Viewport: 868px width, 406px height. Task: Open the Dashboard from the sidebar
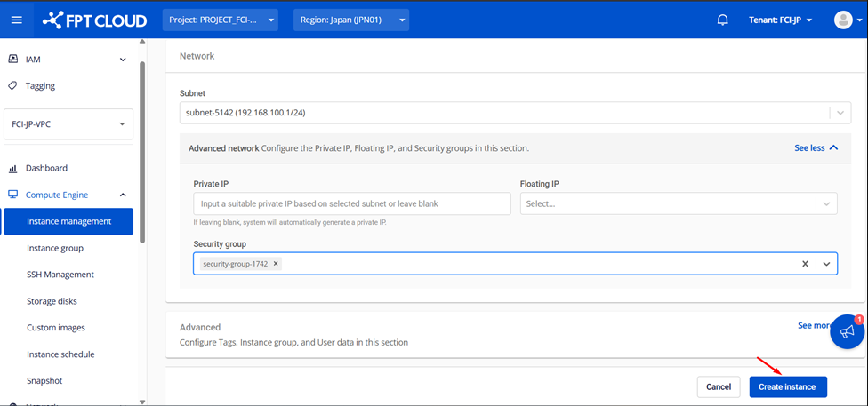coord(46,168)
